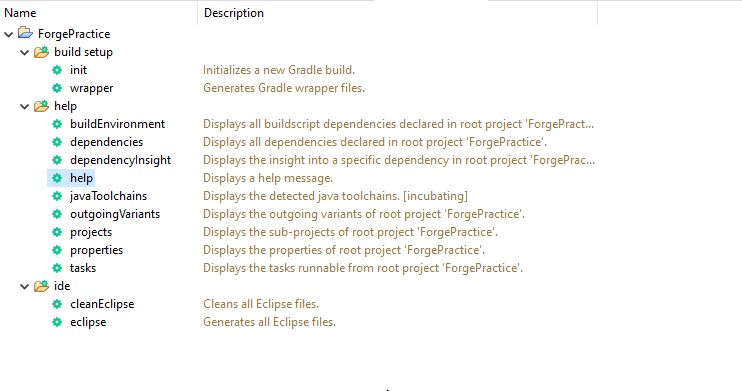Select the eclipse task under ide

pos(88,322)
